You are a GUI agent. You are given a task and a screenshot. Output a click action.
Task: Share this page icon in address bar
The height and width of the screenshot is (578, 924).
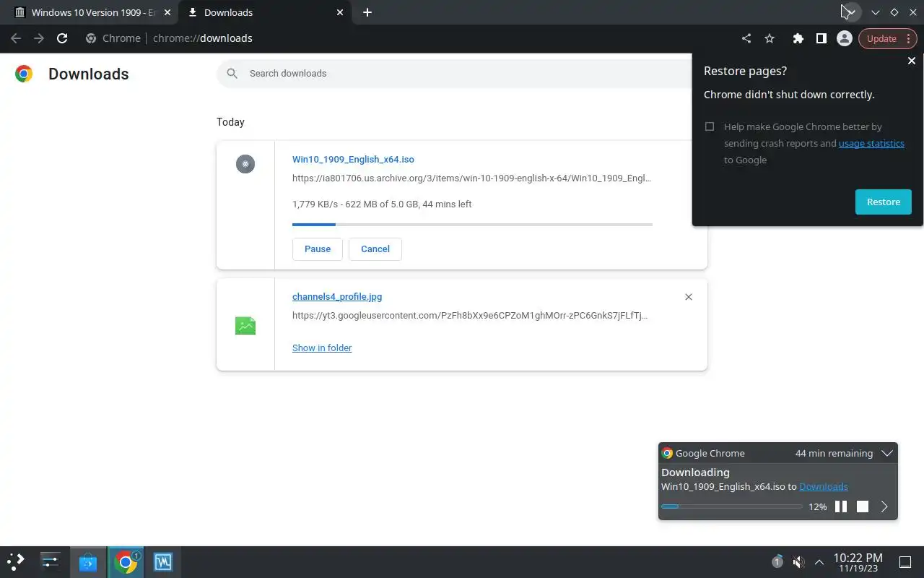pyautogui.click(x=746, y=38)
